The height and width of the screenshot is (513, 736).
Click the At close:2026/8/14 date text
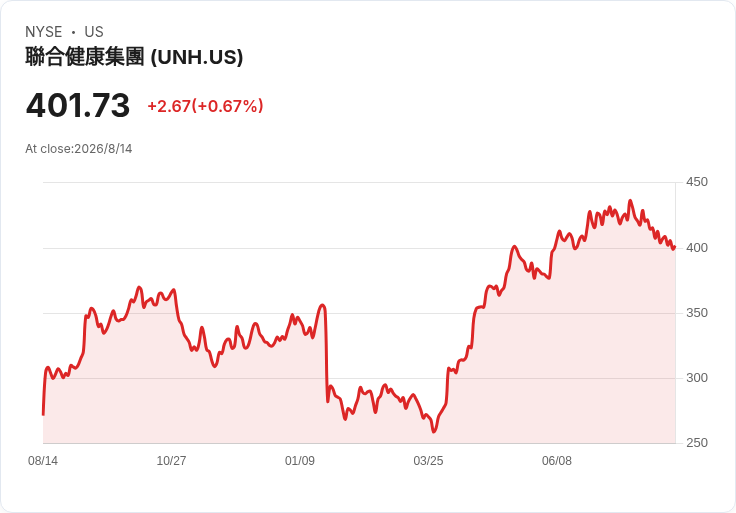pos(79,149)
